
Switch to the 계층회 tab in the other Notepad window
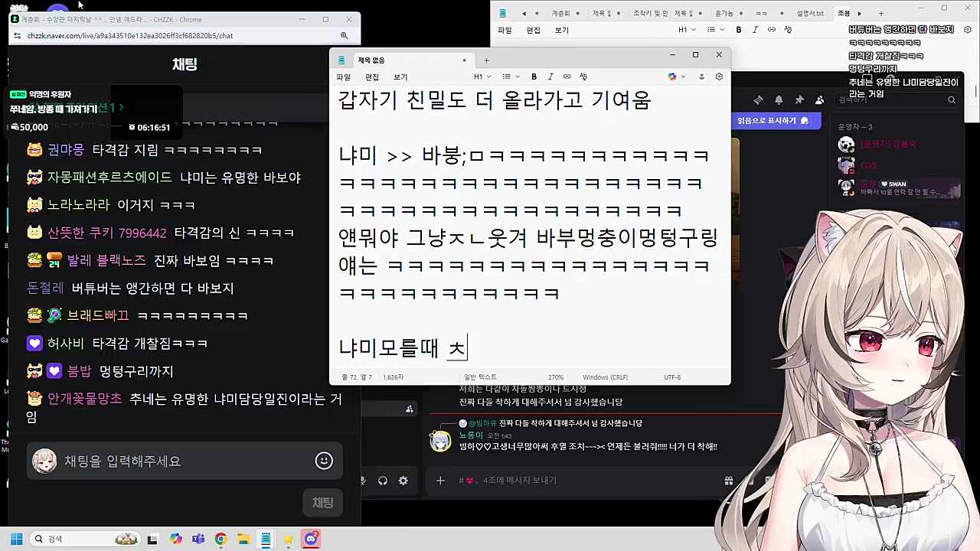tap(559, 12)
